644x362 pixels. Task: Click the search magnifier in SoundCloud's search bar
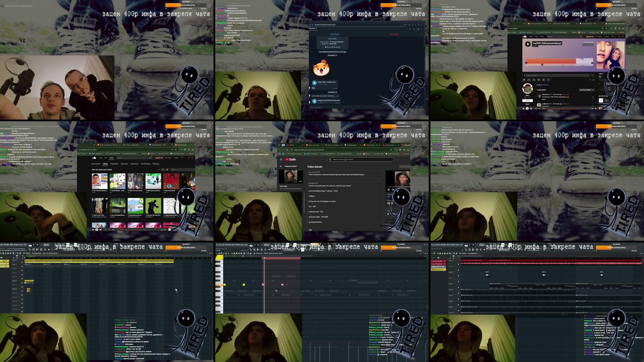point(150,158)
